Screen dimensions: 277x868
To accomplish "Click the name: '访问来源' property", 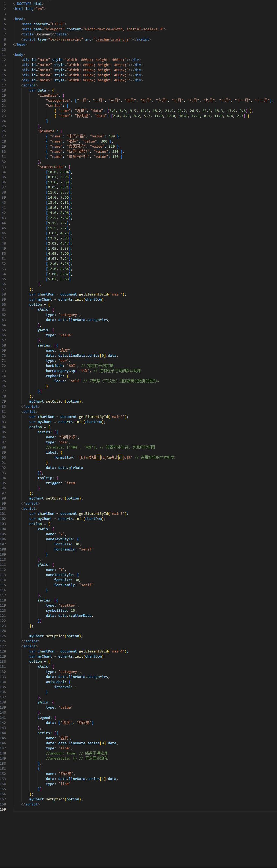I will pyautogui.click(x=62, y=437).
